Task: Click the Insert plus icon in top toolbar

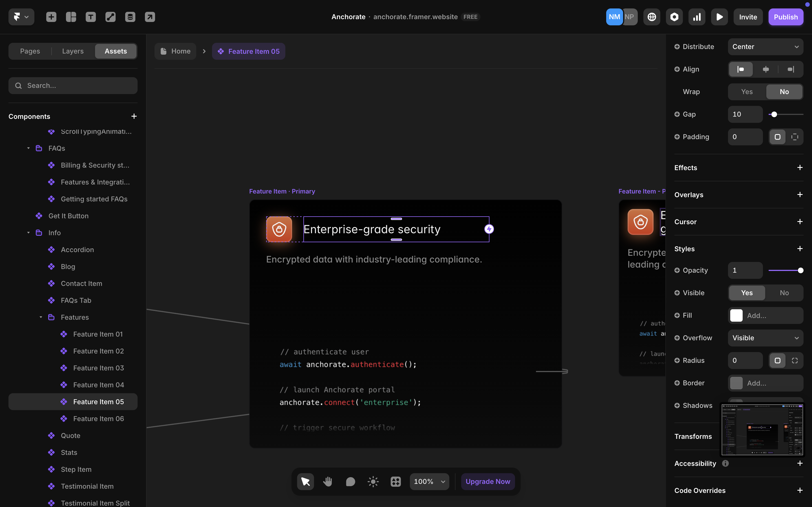Action: [x=51, y=17]
